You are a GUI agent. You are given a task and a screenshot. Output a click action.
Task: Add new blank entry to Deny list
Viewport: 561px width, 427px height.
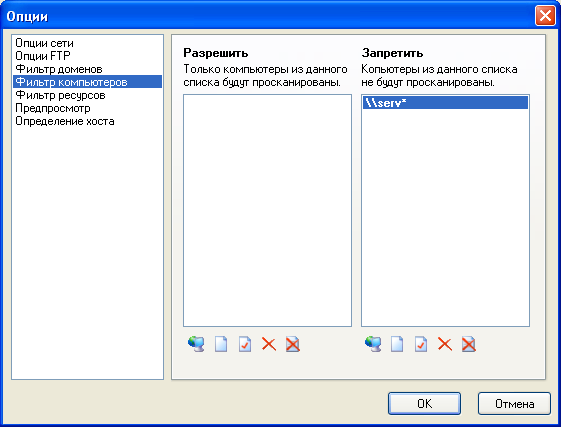(x=397, y=344)
